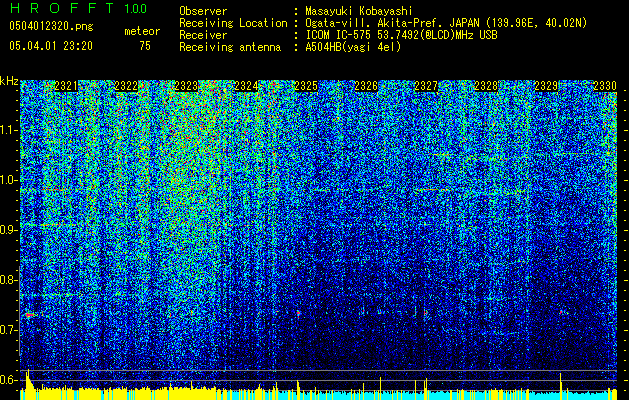
Task: Click the 2321 time marker
Action: [66, 86]
